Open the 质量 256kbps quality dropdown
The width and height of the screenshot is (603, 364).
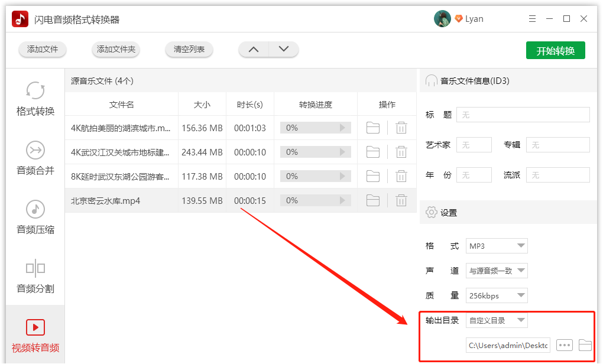pyautogui.click(x=497, y=295)
